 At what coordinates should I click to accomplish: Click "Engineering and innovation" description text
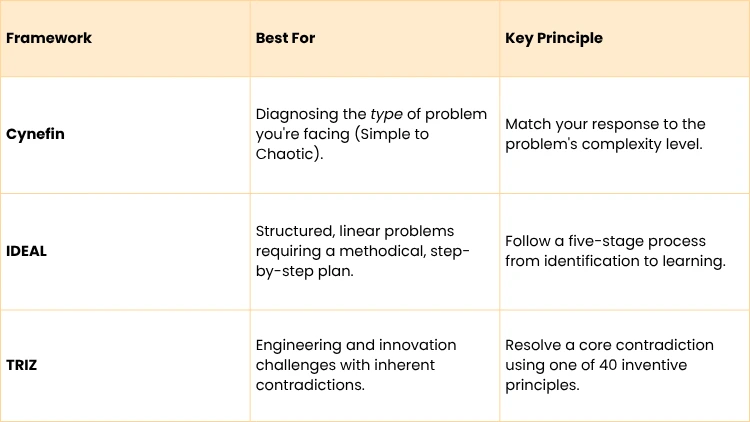(x=355, y=345)
